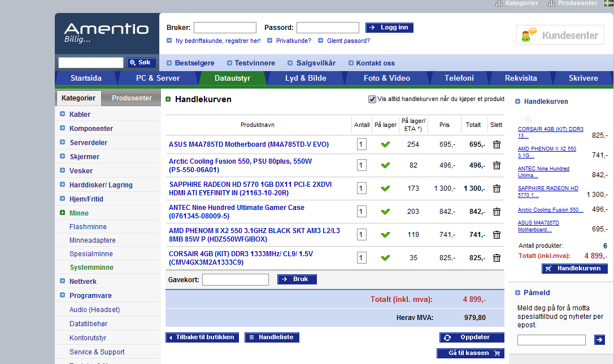Expand the Nettverk category
Viewport: 614px width, 364px height.
tap(62, 281)
